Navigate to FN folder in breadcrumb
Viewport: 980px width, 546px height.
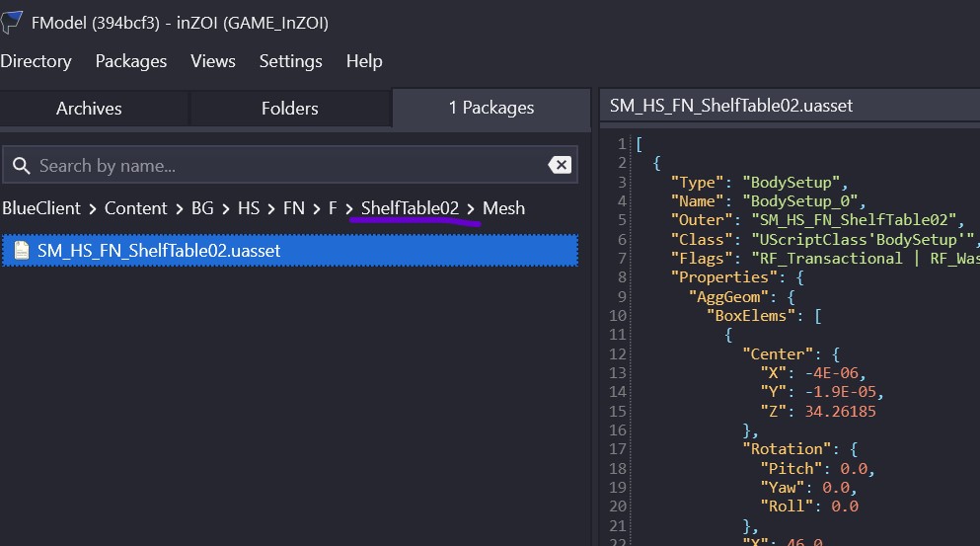click(x=294, y=207)
